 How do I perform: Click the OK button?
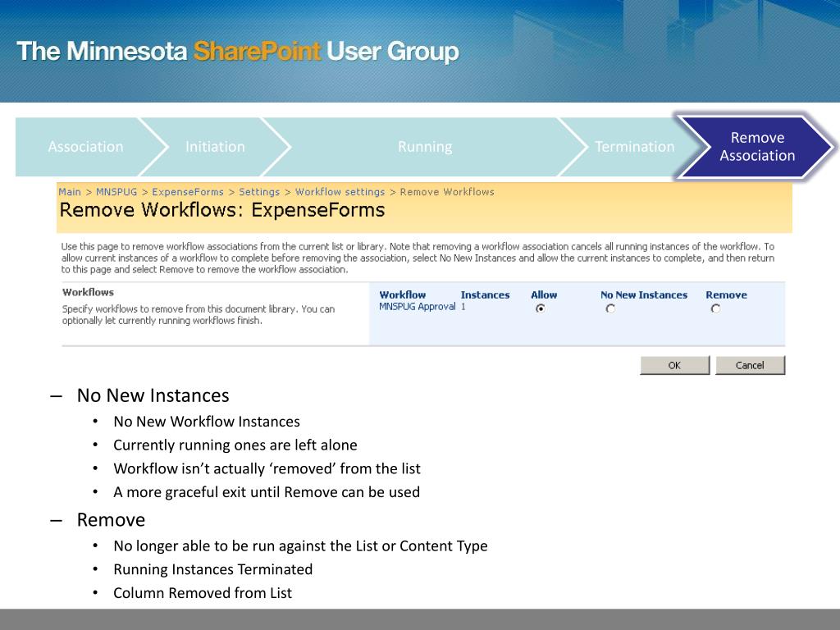[674, 365]
